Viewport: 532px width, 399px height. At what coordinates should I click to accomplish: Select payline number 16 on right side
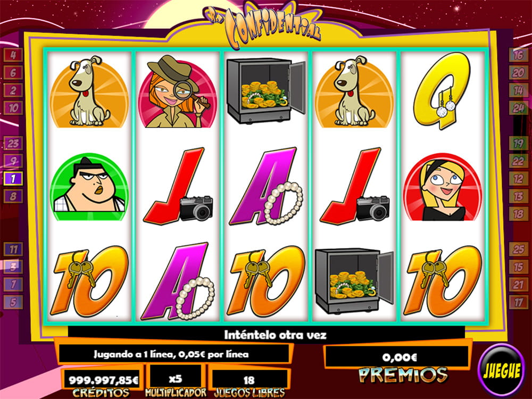point(518,55)
